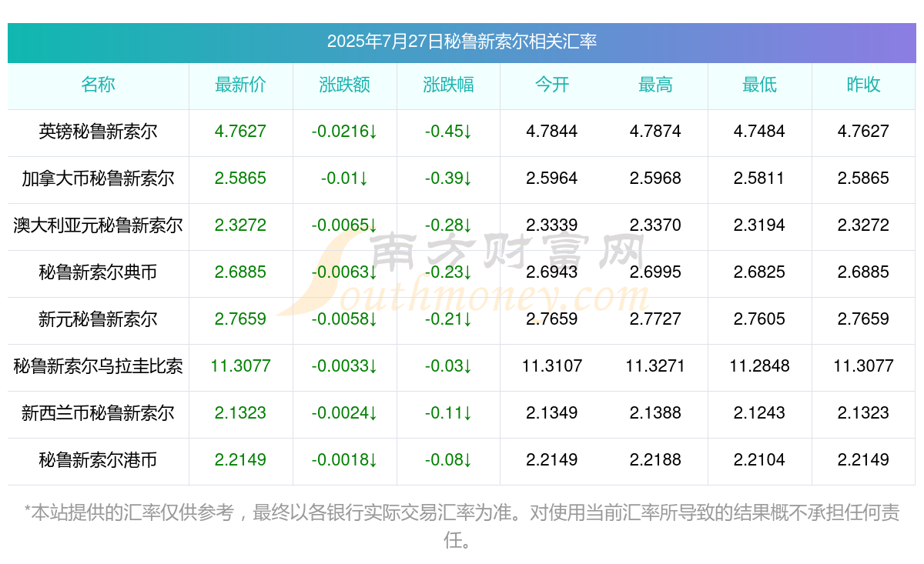Click the 涨跌幅 column header
The height and width of the screenshot is (564, 924).
(x=448, y=85)
